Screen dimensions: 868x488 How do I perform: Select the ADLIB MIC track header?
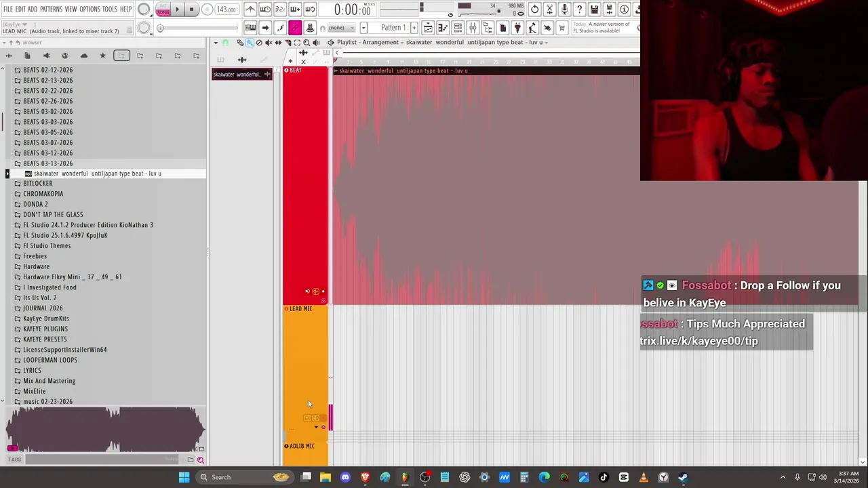(305, 454)
